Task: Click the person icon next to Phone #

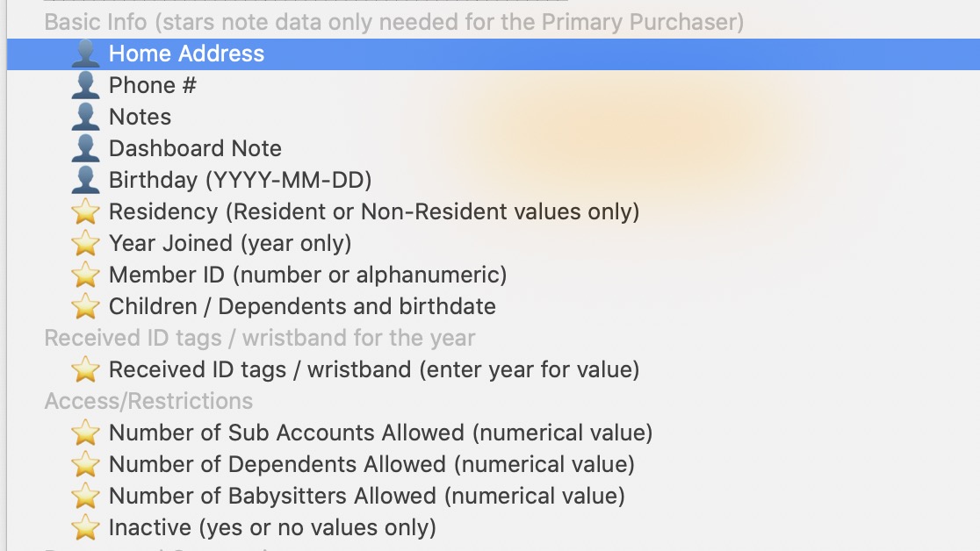Action: pos(85,85)
